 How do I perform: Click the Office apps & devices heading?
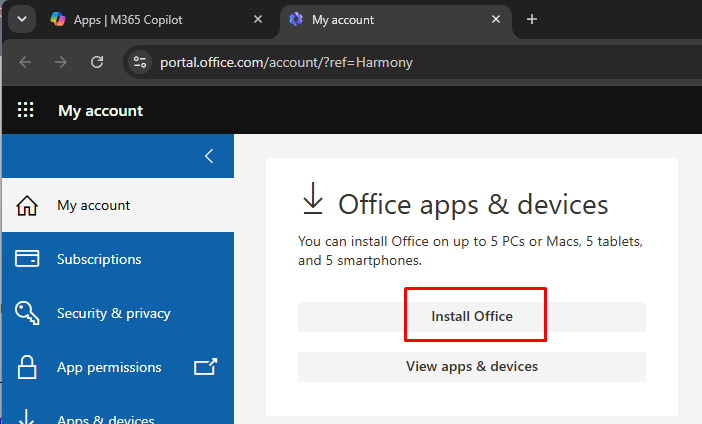[473, 205]
